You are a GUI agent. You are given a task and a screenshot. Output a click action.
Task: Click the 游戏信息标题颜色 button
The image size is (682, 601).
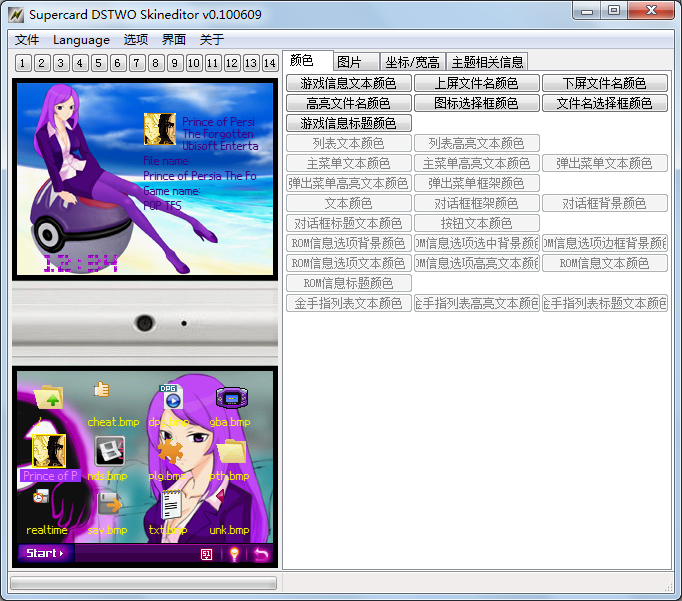(x=348, y=123)
